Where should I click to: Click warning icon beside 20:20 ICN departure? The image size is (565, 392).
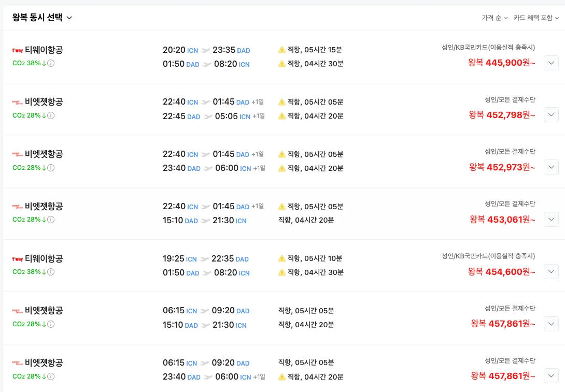pos(282,50)
